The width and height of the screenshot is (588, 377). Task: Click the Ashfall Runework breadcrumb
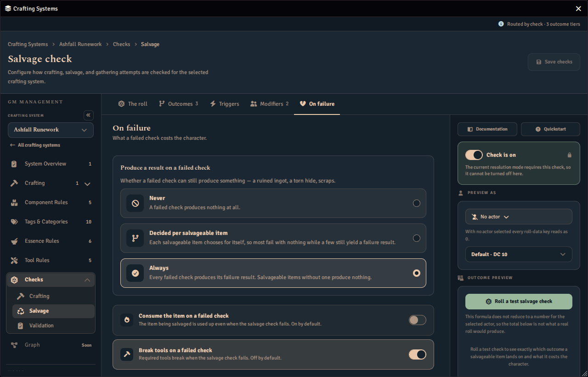[x=80, y=44]
